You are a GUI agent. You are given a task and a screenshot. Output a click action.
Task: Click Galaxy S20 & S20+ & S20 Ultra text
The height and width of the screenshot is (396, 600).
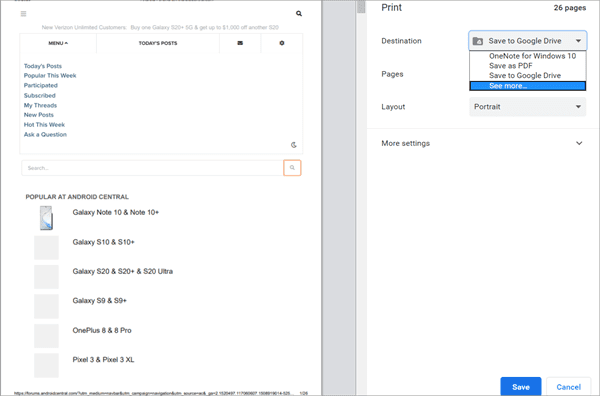(122, 271)
